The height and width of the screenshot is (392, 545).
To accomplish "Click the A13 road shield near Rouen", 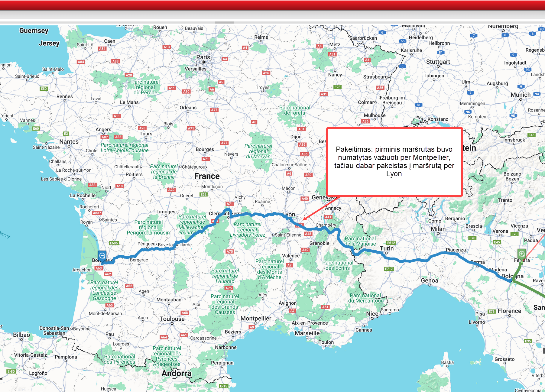I will pyautogui.click(x=167, y=47).
